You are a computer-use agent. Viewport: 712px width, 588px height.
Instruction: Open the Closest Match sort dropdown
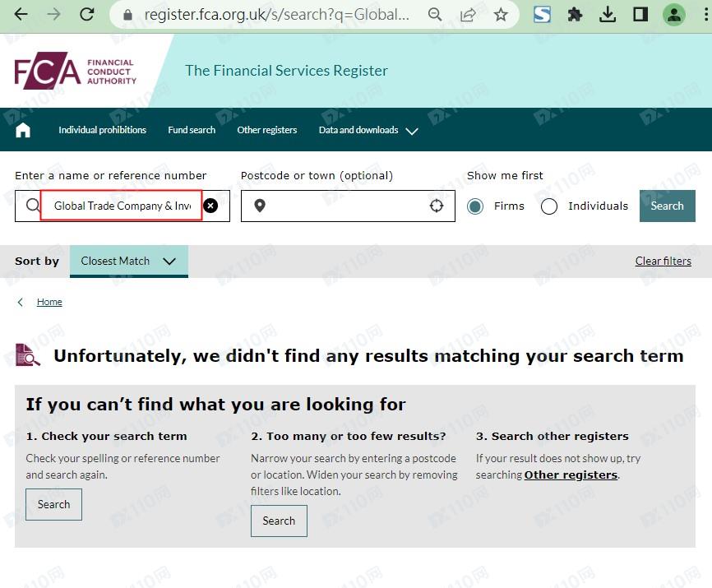[x=129, y=262]
